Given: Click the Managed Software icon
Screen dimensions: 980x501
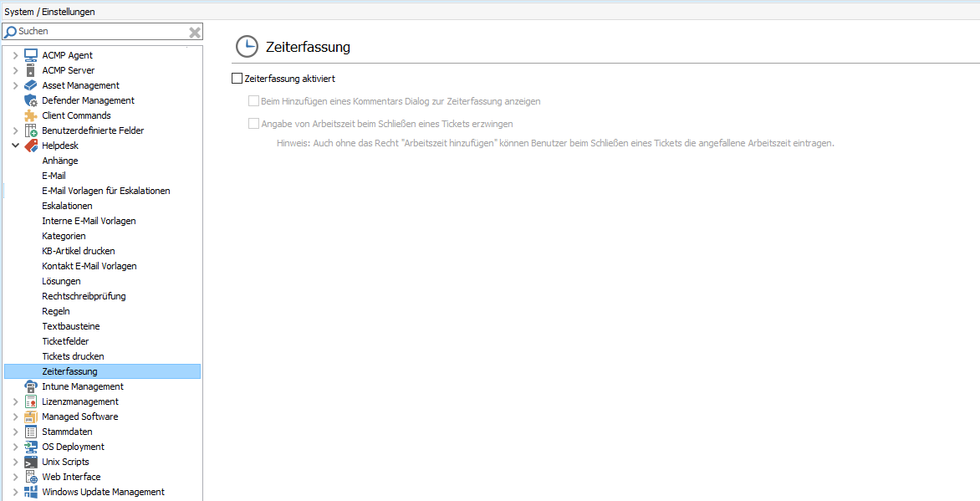Looking at the screenshot, I should point(31,416).
